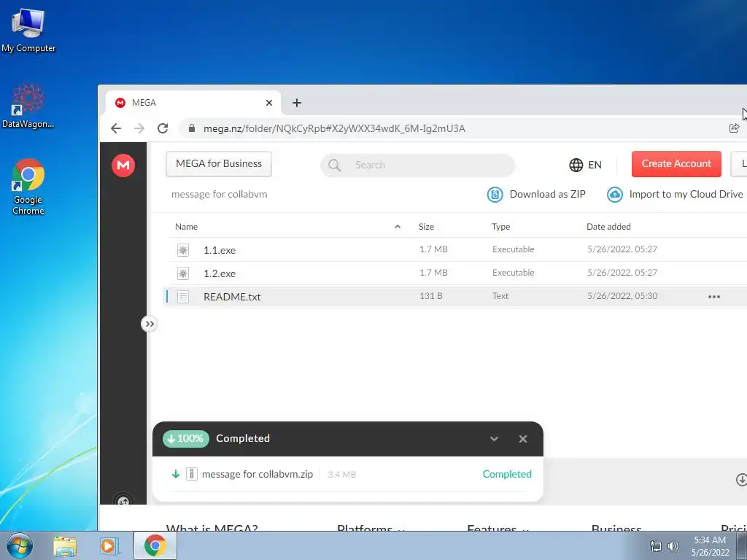Click the MEGA for Business button

click(219, 164)
